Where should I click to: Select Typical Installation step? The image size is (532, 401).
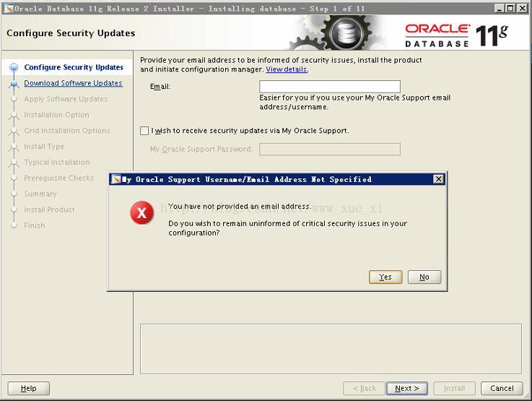[56, 163]
